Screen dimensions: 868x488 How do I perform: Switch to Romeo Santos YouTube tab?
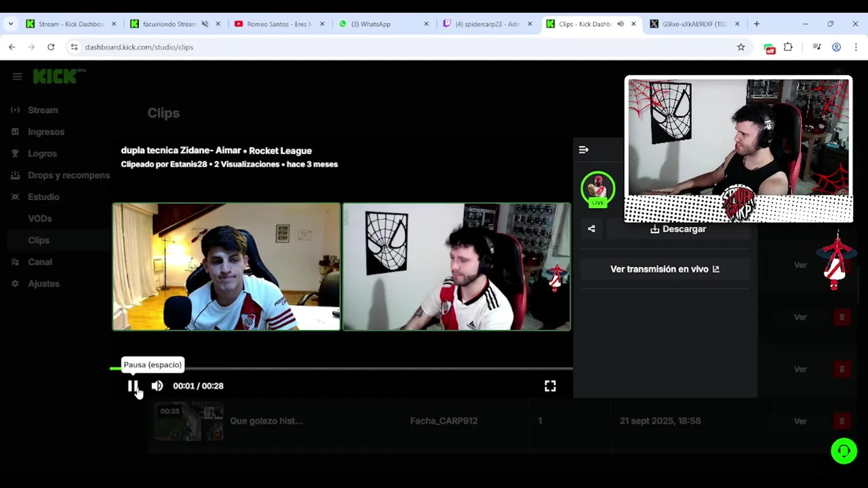278,24
